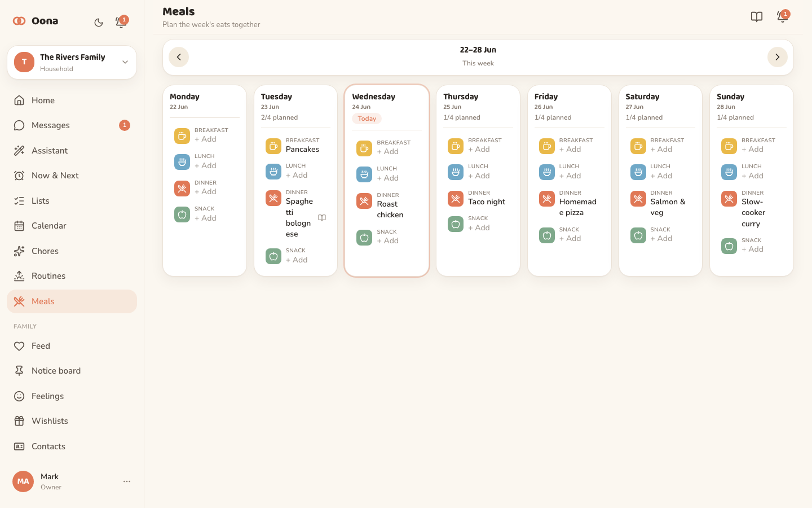Open Tuesday's Spaghetti bolognese dinner
This screenshot has width=812, height=508.
click(299, 218)
